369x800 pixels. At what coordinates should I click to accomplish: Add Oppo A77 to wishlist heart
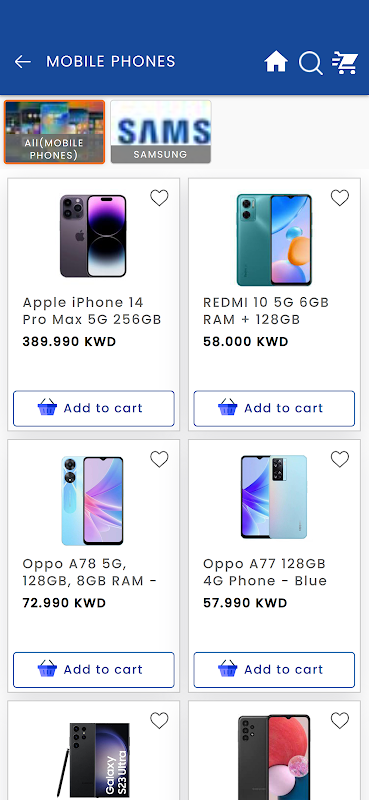click(x=340, y=459)
